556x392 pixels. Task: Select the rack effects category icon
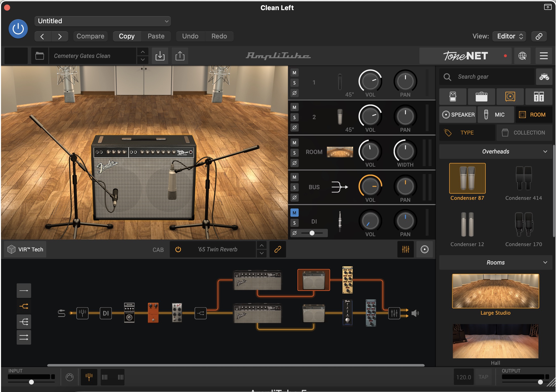(539, 97)
